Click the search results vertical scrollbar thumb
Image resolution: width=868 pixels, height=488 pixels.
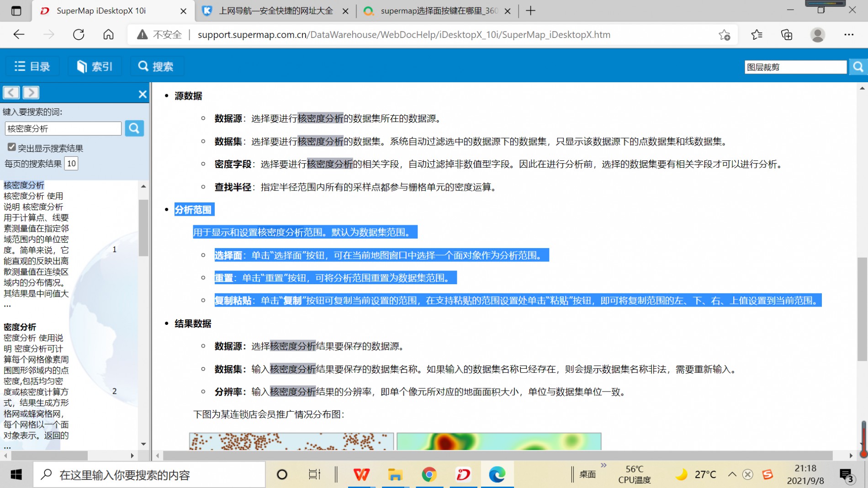[143, 227]
